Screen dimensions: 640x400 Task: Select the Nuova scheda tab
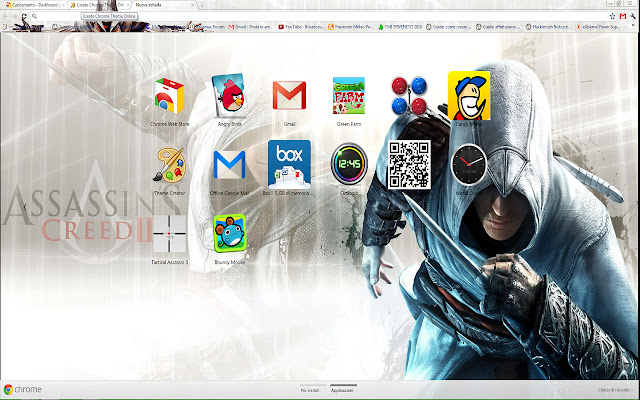pos(163,5)
